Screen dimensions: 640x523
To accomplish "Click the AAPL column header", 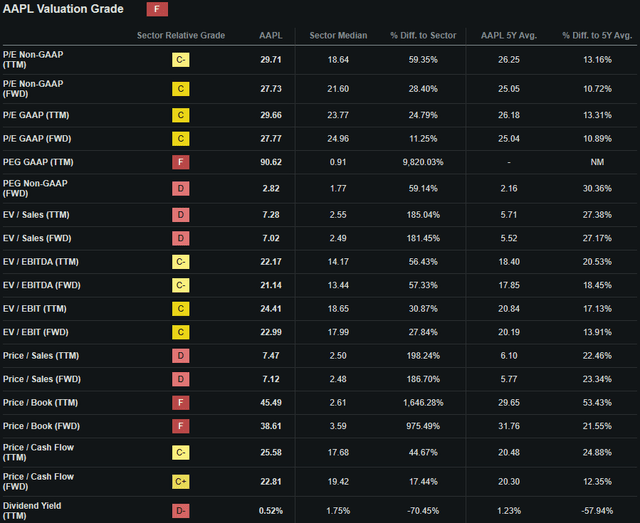I will [271, 36].
